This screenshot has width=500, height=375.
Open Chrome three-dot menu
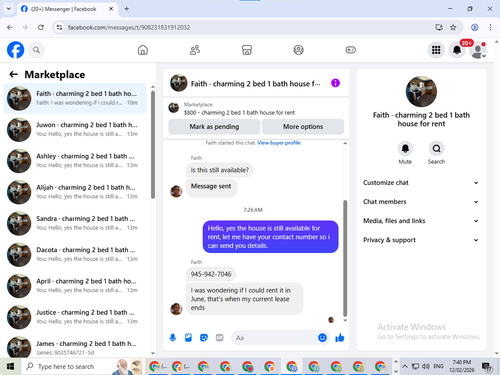pyautogui.click(x=490, y=27)
